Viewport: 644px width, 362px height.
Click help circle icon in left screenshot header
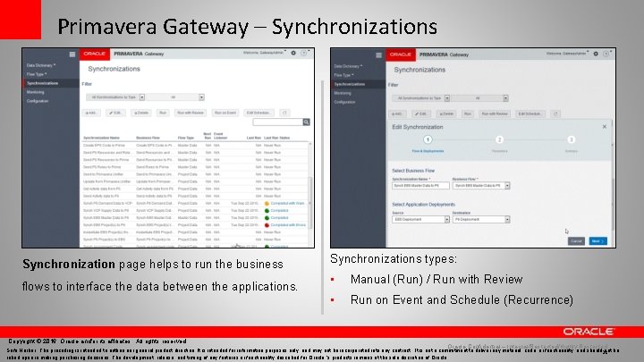303,53
